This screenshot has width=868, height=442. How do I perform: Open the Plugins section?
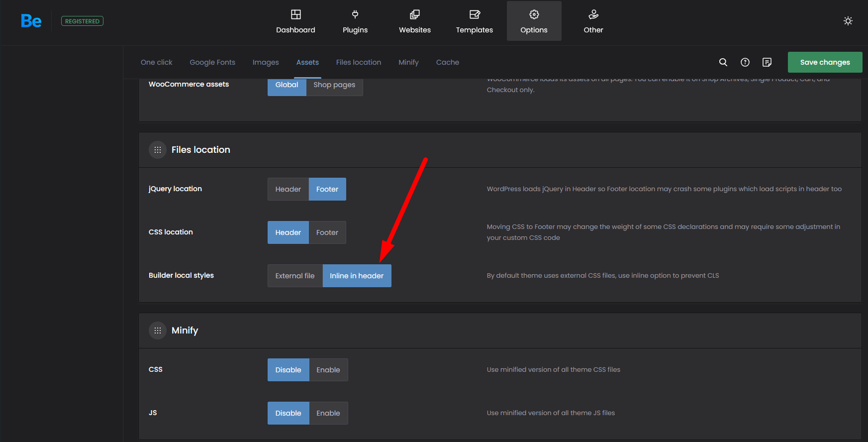pyautogui.click(x=355, y=21)
